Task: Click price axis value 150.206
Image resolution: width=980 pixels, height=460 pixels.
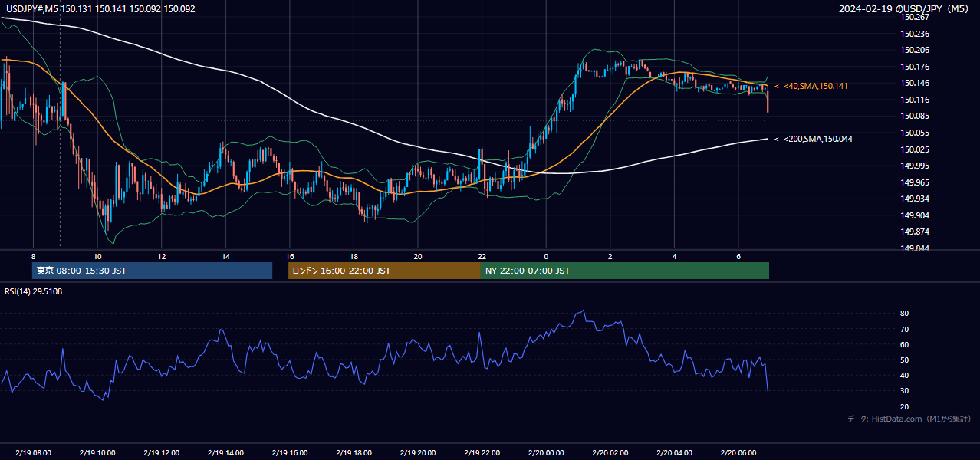Action: click(914, 51)
